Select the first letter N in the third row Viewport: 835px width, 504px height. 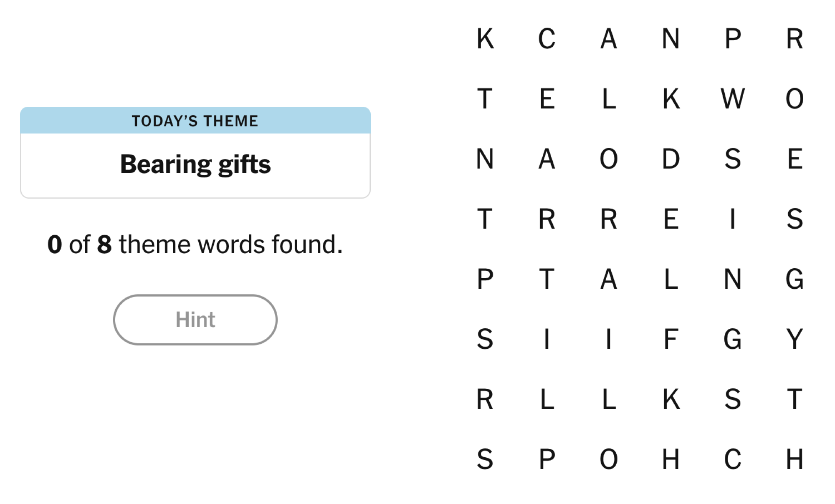486,161
